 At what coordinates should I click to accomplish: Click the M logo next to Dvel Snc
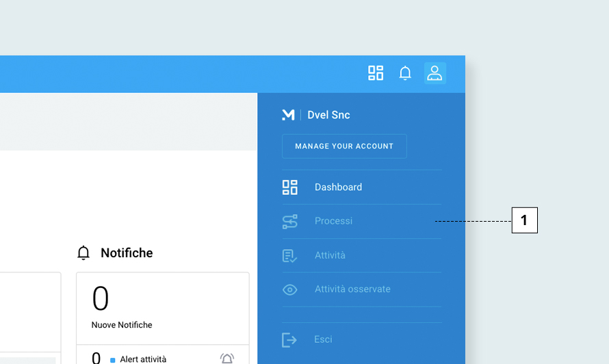point(288,114)
